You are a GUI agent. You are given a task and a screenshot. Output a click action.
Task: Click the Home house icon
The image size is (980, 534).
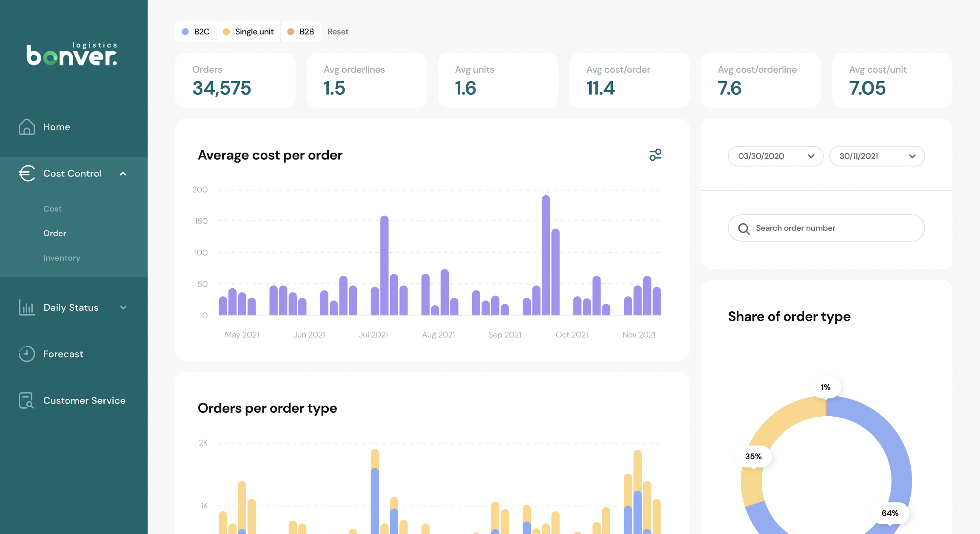pyautogui.click(x=27, y=127)
